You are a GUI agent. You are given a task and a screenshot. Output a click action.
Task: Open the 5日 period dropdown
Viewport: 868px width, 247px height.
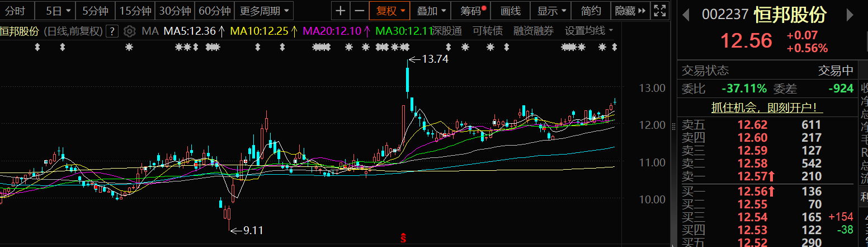59,10
